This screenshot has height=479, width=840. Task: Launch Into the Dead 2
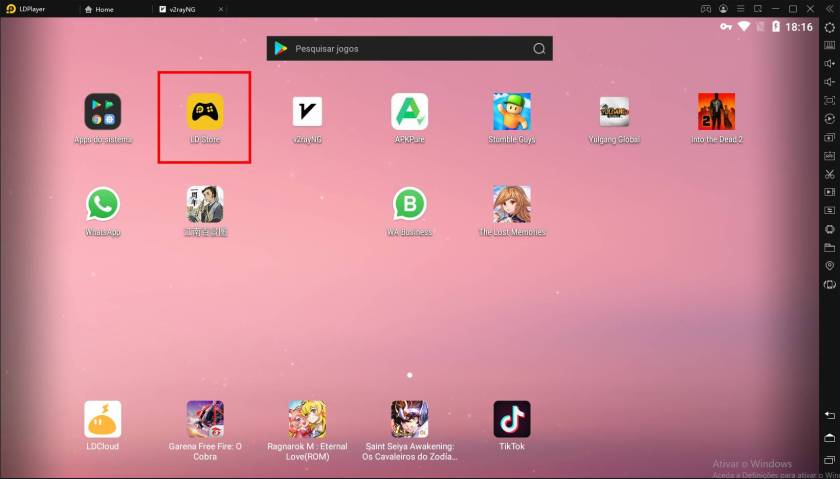click(716, 111)
